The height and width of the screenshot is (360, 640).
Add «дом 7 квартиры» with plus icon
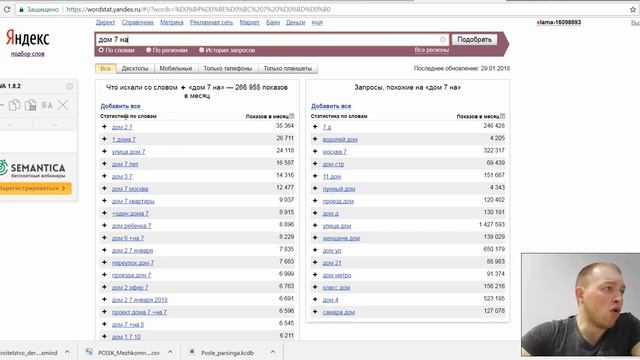104,201
